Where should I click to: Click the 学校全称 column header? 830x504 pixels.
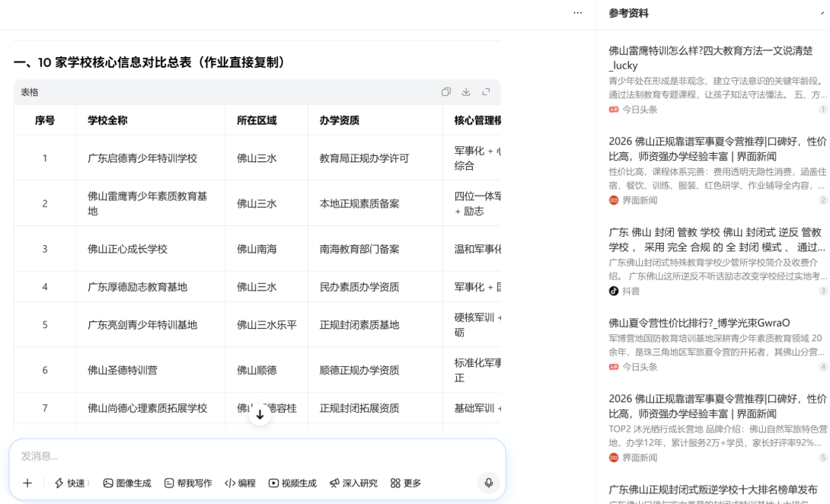click(107, 120)
